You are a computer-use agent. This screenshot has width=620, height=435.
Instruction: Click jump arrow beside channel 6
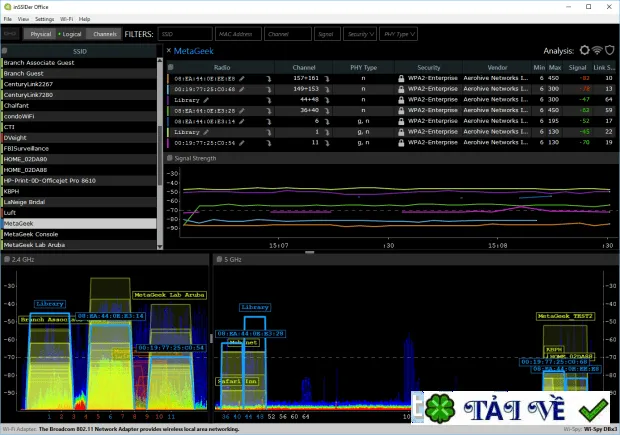coord(327,121)
